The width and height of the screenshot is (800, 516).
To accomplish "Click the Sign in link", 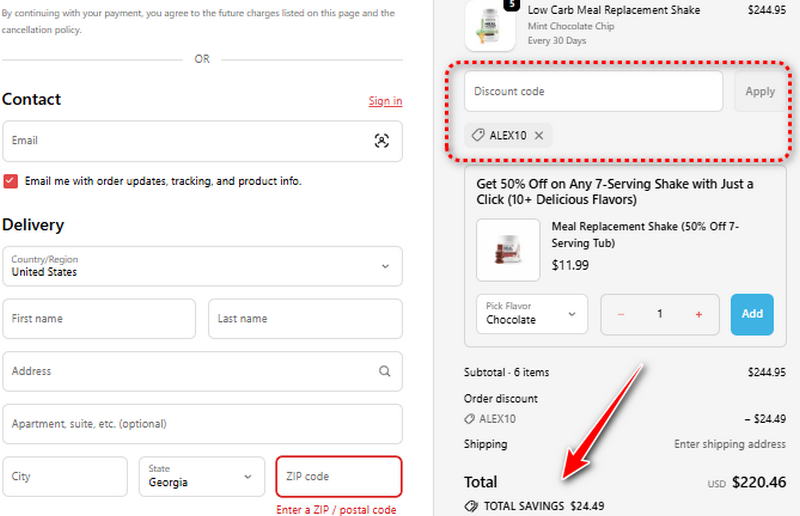I will click(x=385, y=101).
